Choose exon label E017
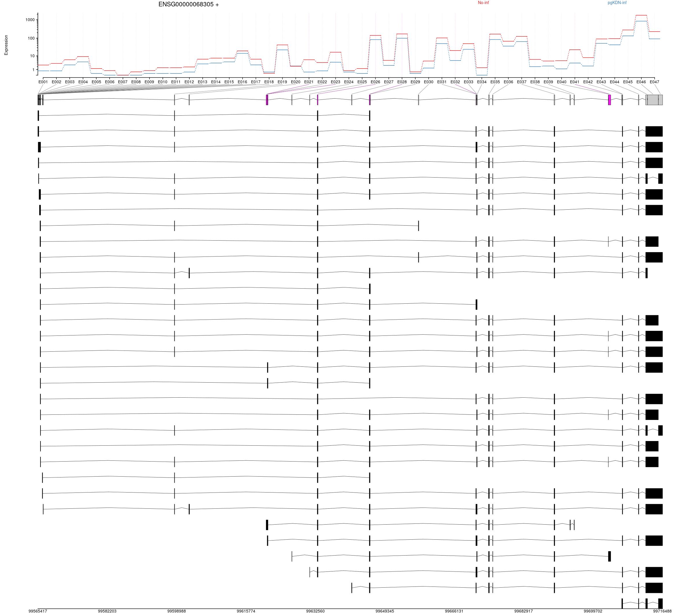Image resolution: width=694 pixels, height=616 pixels. [256, 82]
